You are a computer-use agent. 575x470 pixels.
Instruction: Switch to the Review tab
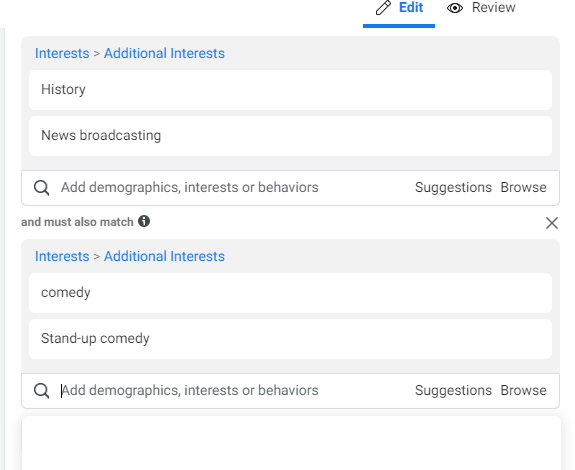481,8
